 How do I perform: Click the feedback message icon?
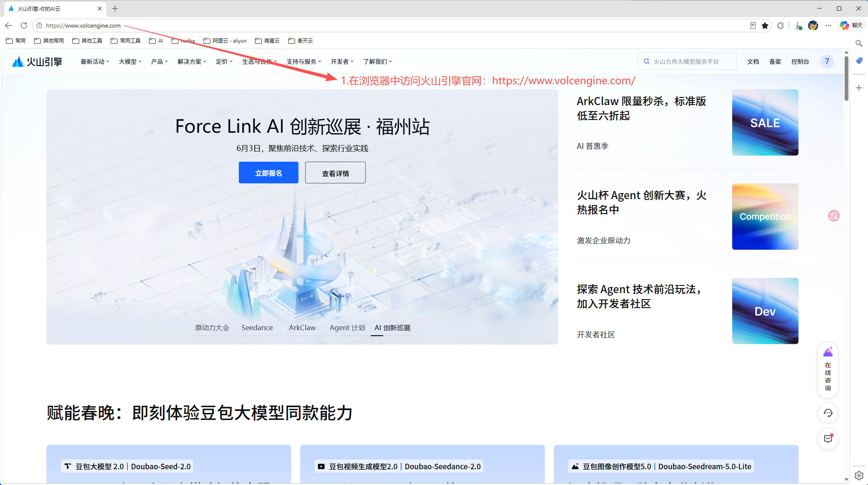tap(828, 439)
